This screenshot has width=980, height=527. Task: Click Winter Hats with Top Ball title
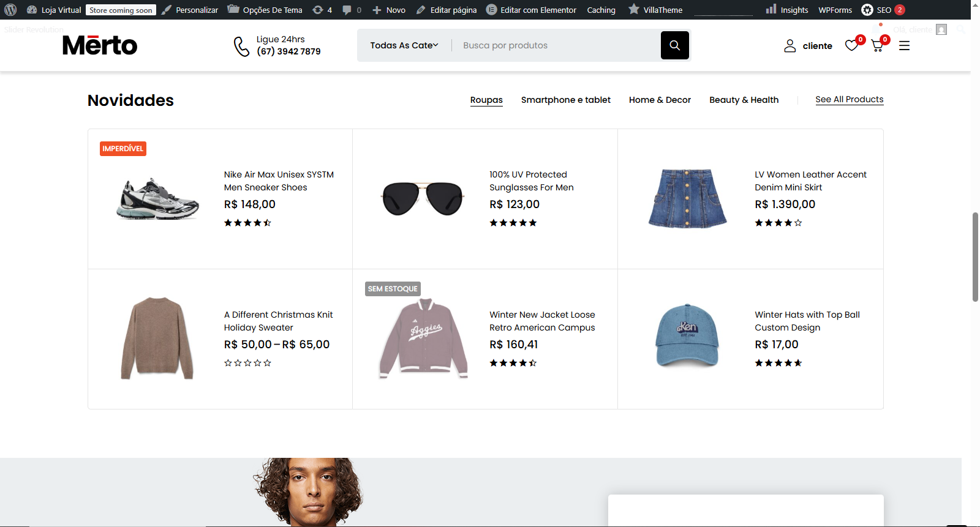(807, 321)
